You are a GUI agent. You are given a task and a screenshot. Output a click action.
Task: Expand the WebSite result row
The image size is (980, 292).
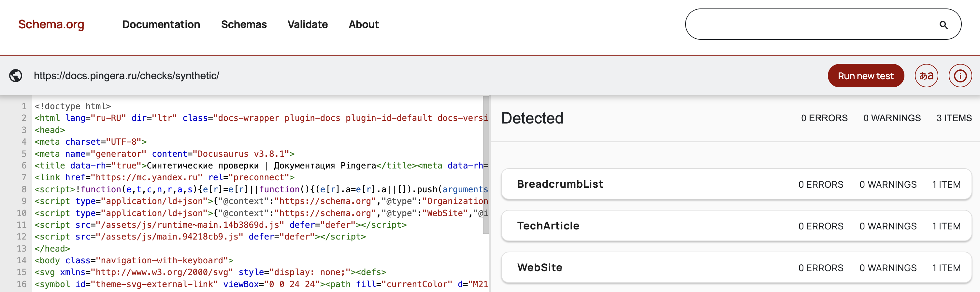(x=736, y=267)
